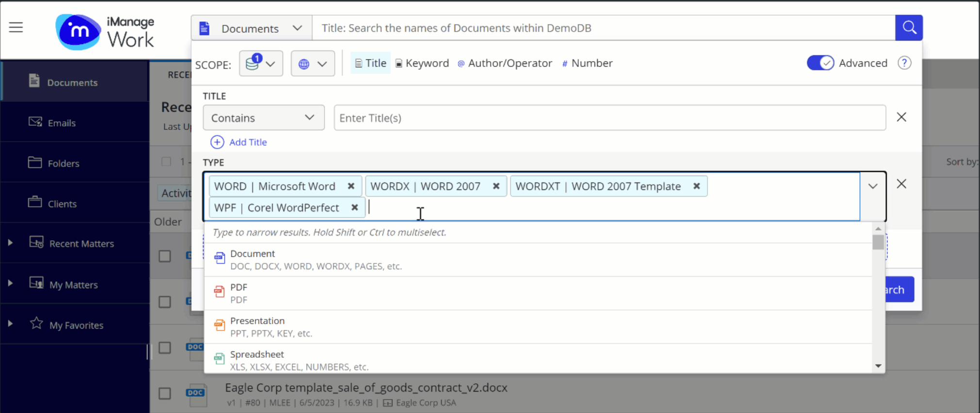
Task: Open the hamburger navigation menu
Action: [16, 27]
